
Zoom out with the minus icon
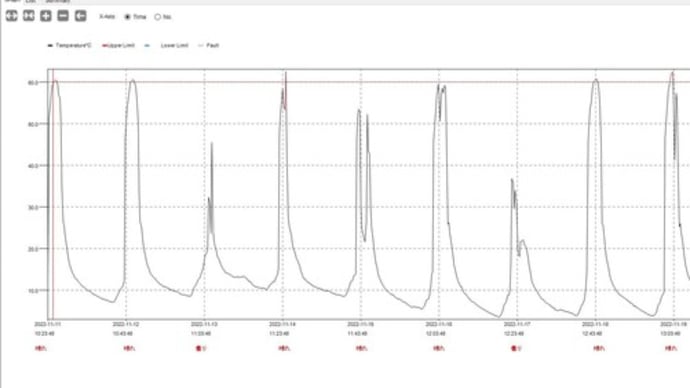click(x=63, y=16)
